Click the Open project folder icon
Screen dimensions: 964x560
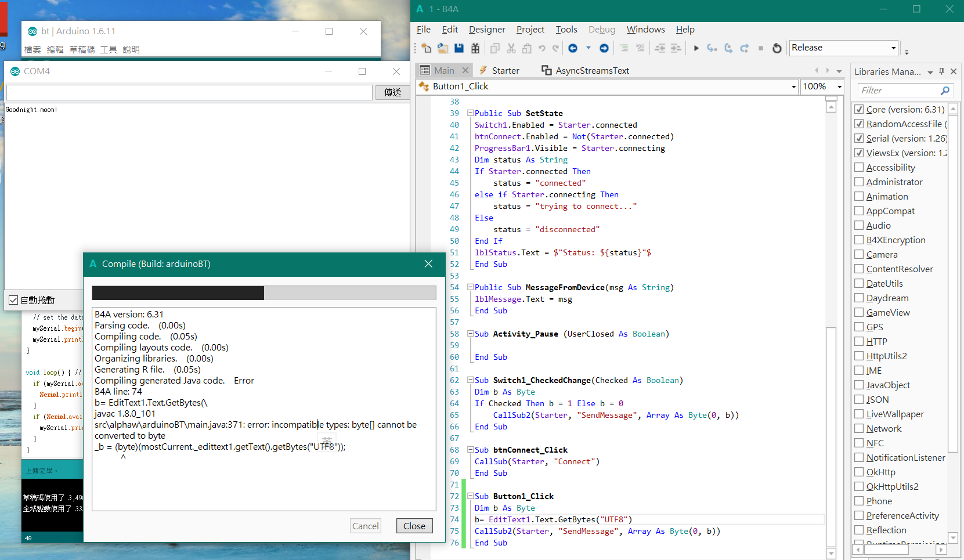(x=442, y=48)
